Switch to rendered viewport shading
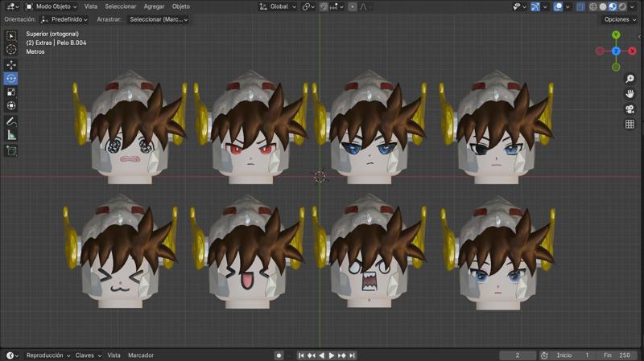The image size is (644, 361). pyautogui.click(x=622, y=6)
